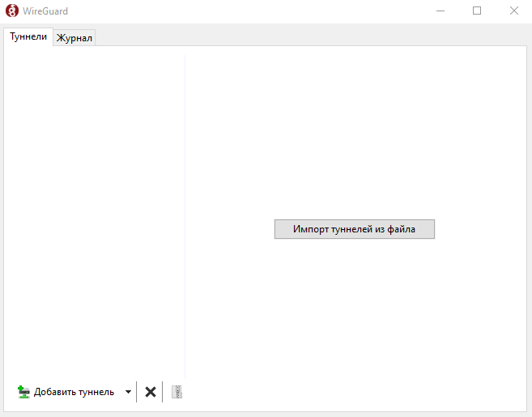Click the green Add tunnel icon
Screen dimensions: 532x417
(x=23, y=392)
